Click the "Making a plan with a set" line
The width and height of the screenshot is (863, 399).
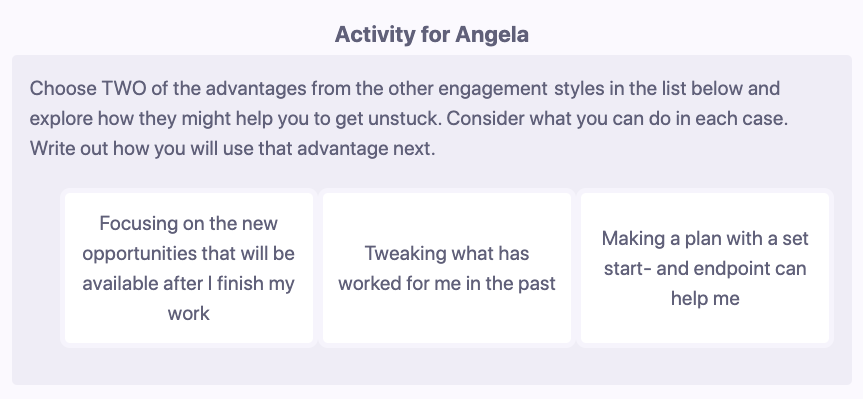704,238
